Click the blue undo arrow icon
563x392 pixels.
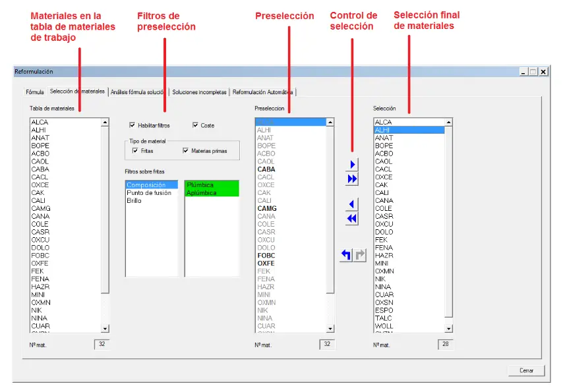[x=346, y=255]
